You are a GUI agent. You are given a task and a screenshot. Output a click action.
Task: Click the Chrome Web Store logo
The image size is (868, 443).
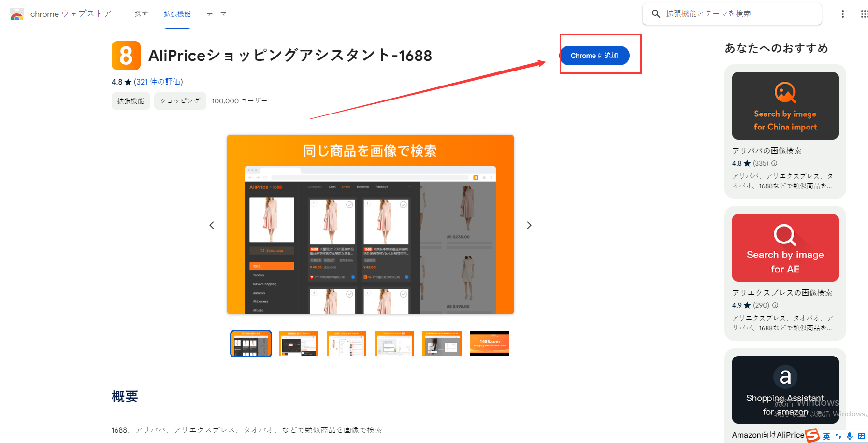(x=17, y=14)
